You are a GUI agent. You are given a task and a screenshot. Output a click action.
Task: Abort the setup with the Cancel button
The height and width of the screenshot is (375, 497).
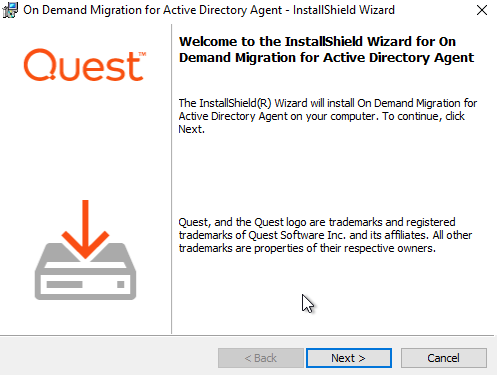pos(444,358)
